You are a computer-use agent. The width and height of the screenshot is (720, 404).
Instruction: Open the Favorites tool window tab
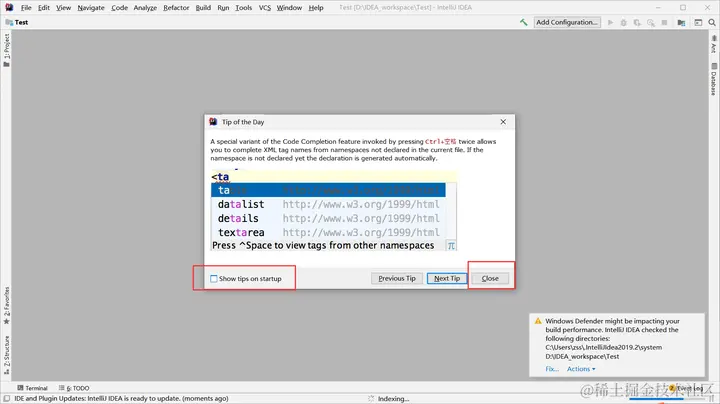[6, 306]
